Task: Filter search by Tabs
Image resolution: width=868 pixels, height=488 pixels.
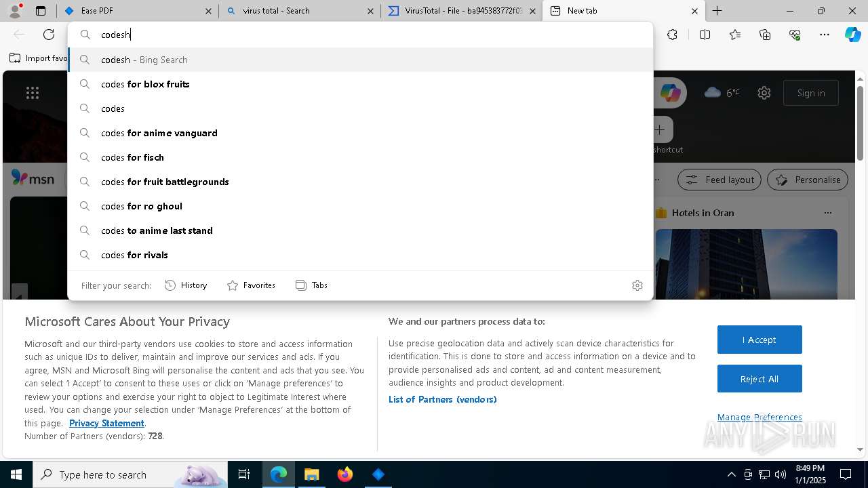Action: point(311,285)
